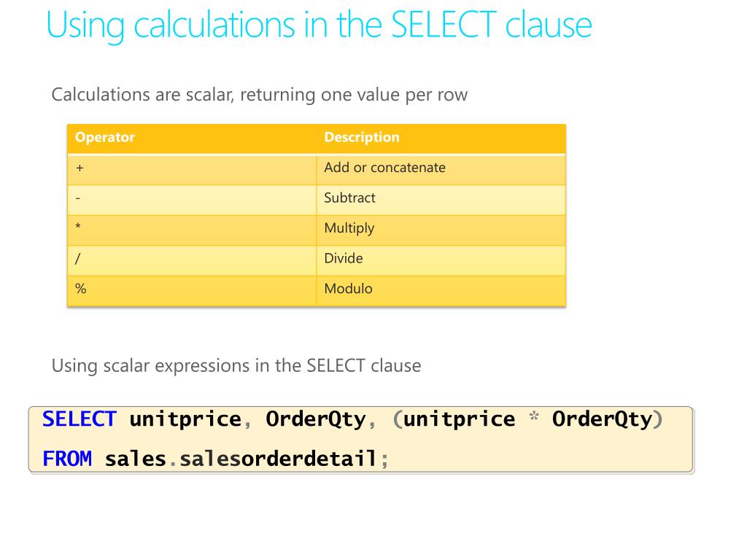The width and height of the screenshot is (747, 560).
Task: Click the blue FROM keyword in code
Action: [x=66, y=459]
